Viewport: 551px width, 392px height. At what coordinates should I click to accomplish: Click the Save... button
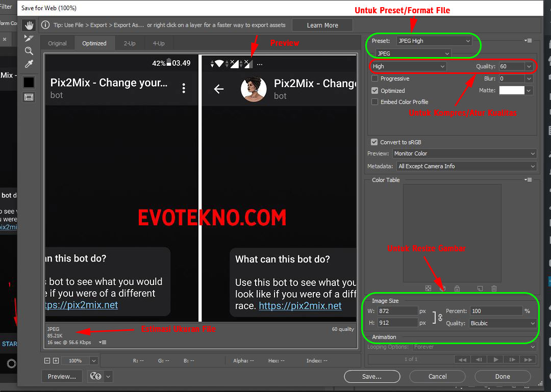coord(371,377)
